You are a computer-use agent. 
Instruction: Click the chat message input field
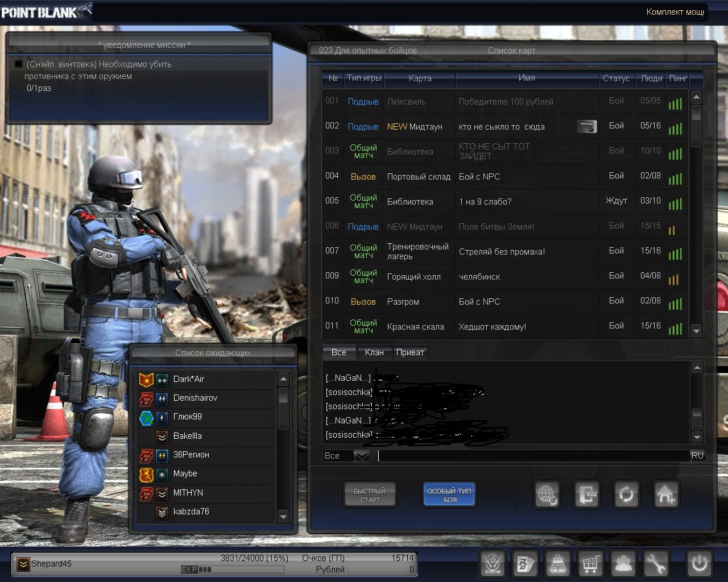(x=533, y=455)
